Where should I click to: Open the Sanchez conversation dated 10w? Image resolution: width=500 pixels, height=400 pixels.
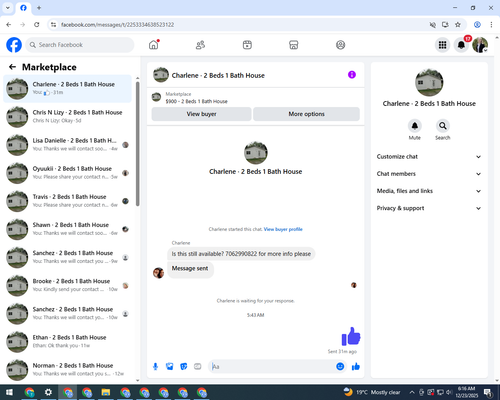click(67, 313)
